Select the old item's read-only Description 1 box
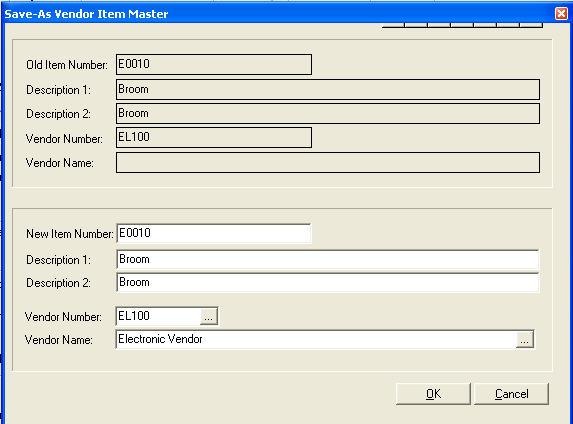 coord(328,90)
